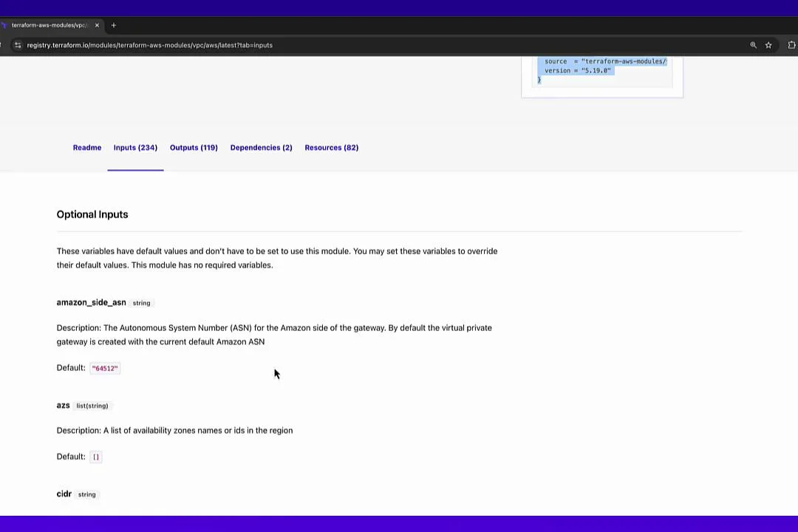The width and height of the screenshot is (798, 532).
Task: Bookmark this page with the star icon
Action: point(768,45)
